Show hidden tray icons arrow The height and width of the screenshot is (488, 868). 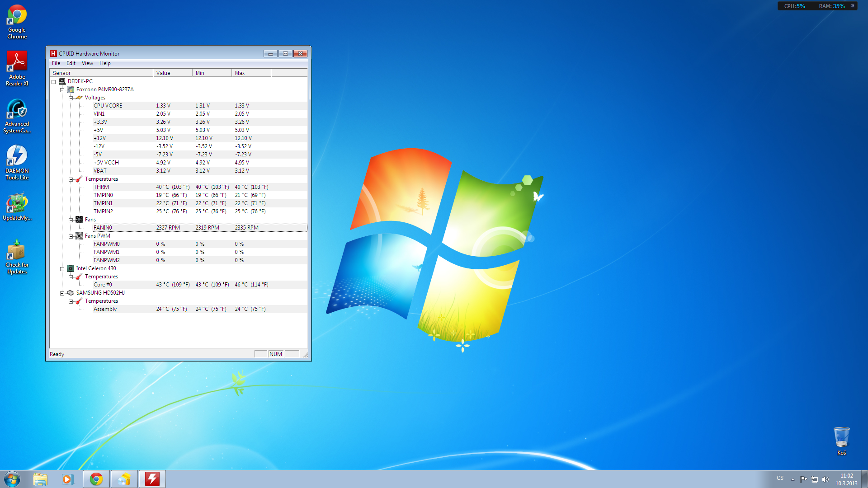coord(793,479)
